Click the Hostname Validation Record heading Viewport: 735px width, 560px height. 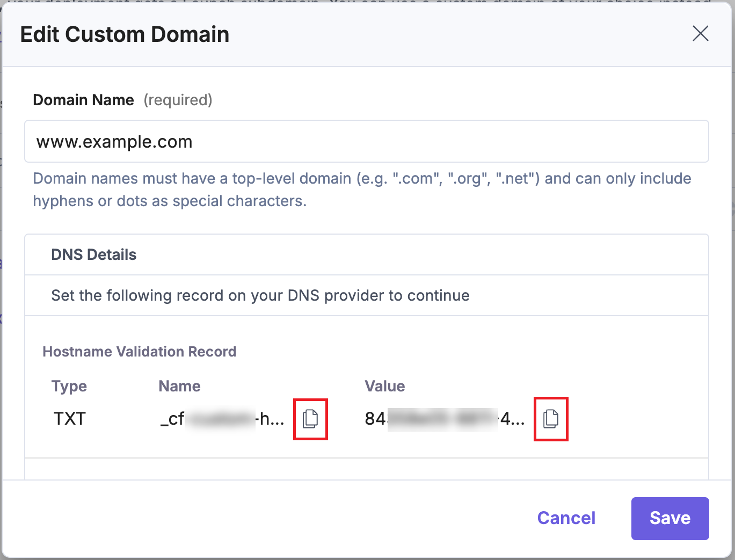(140, 351)
